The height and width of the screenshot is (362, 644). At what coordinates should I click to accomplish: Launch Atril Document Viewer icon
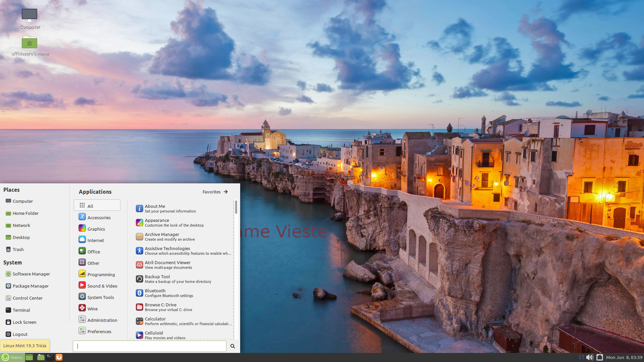pos(140,265)
